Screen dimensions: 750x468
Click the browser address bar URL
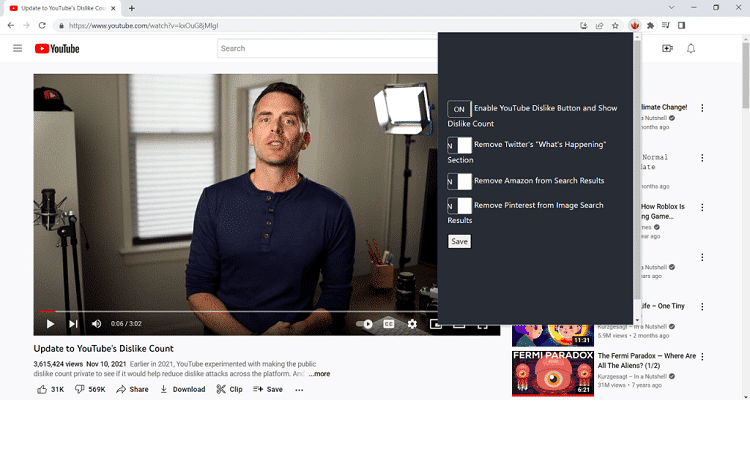(x=143, y=26)
